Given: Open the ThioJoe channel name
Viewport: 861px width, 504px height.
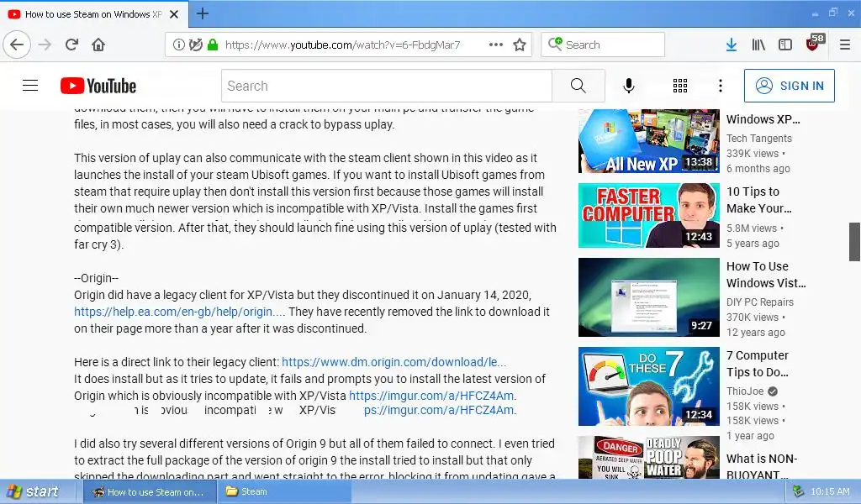Looking at the screenshot, I should pyautogui.click(x=745, y=391).
